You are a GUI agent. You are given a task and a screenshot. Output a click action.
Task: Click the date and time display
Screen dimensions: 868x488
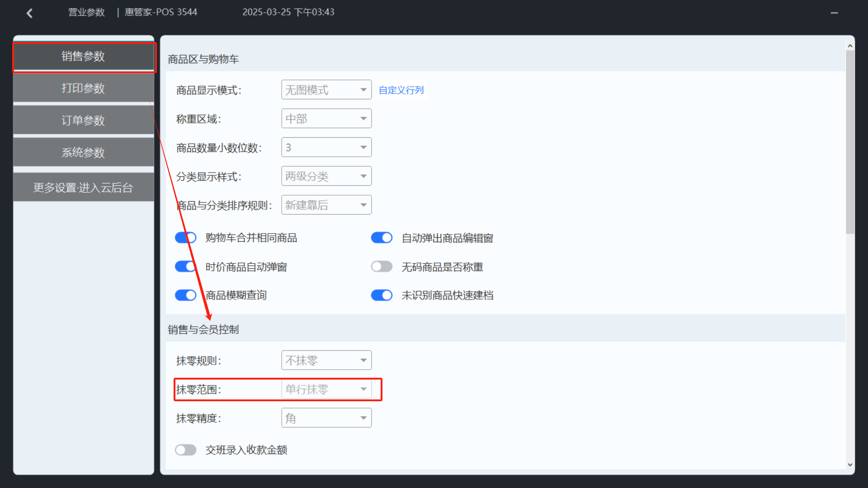click(x=288, y=12)
